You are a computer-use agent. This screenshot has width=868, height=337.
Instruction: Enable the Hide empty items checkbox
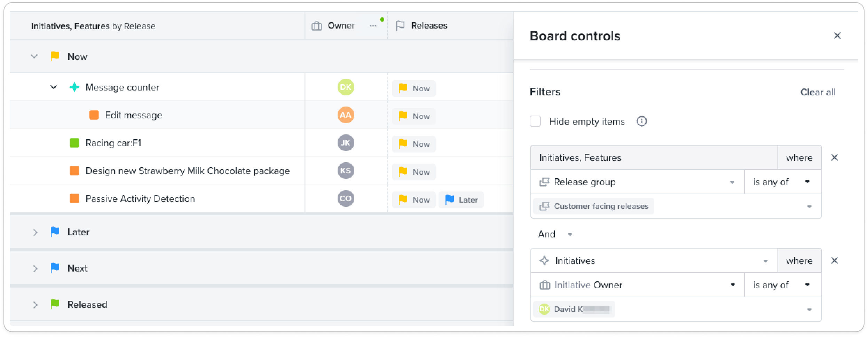pos(535,122)
